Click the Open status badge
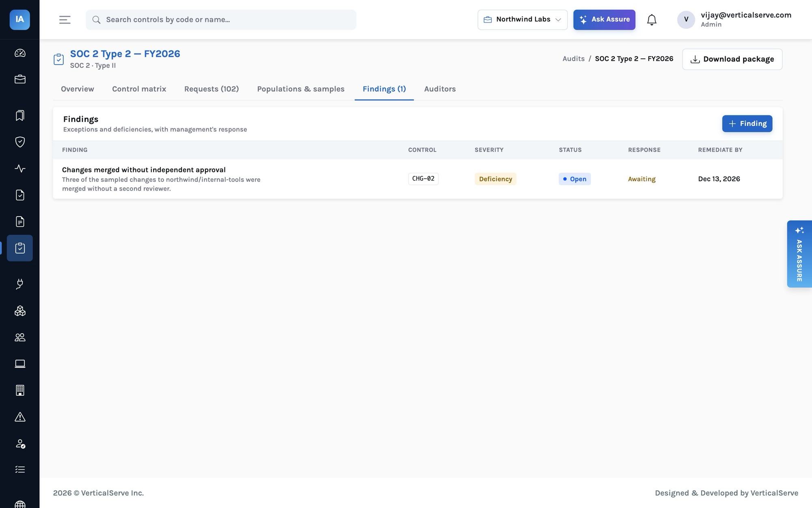 pos(574,179)
